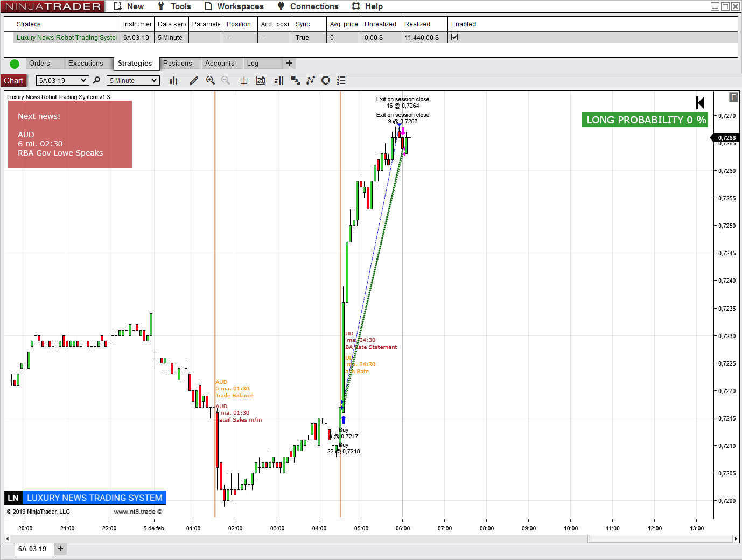The image size is (742, 560).
Task: Open the Workspaces menu
Action: coord(234,6)
